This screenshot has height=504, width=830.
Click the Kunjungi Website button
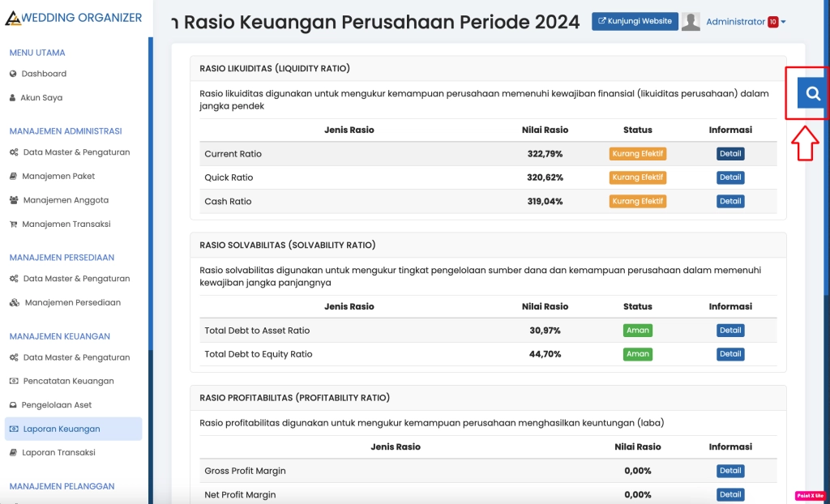[x=635, y=21]
